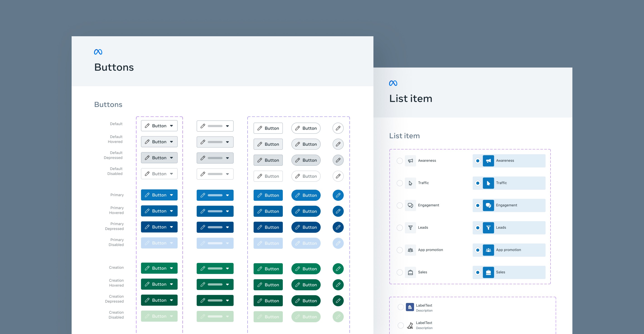This screenshot has width=644, height=334.
Task: Click the Default Depressed rectangular Button without caret
Action: [x=268, y=160]
